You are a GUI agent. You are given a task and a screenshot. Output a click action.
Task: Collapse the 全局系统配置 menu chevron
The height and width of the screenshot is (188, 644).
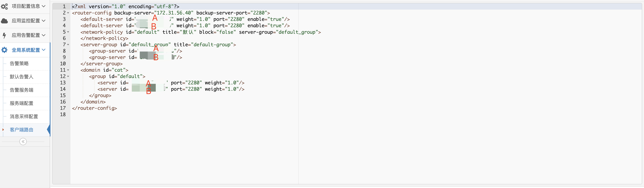(44, 50)
